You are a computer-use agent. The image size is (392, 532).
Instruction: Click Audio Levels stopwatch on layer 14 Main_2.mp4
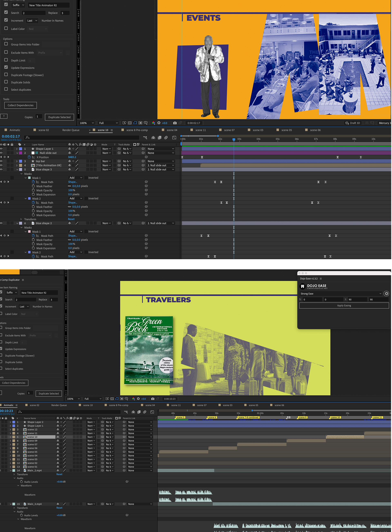pyautogui.click(x=22, y=482)
